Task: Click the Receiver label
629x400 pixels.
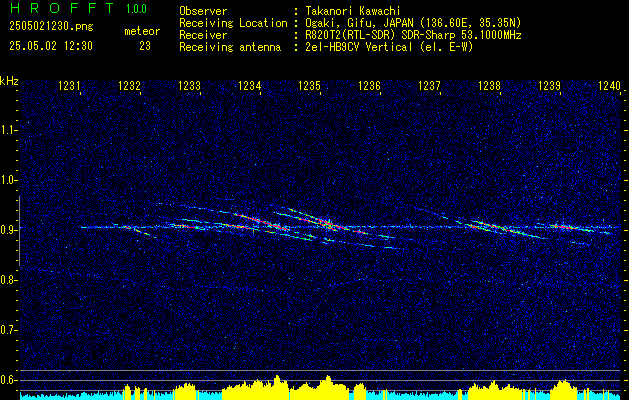Action: pos(203,35)
